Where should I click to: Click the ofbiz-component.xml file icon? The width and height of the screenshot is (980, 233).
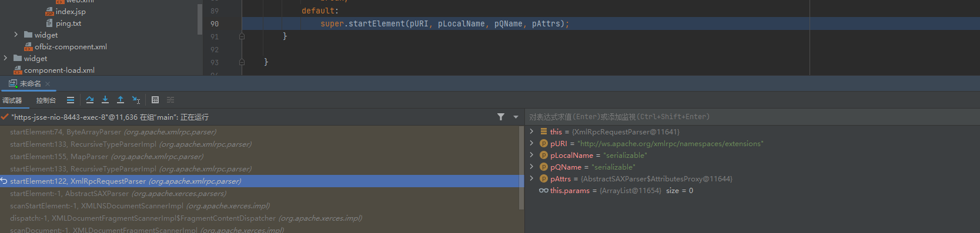[x=28, y=47]
